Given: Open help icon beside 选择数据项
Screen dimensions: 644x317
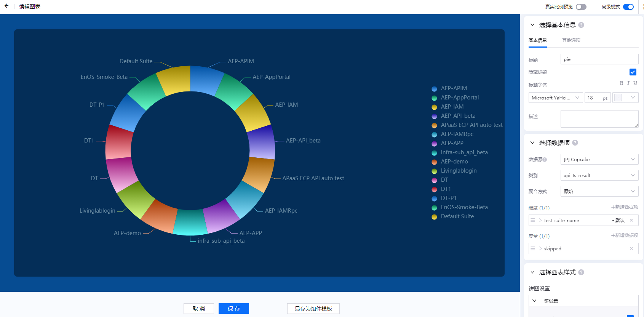Looking at the screenshot, I should (575, 143).
